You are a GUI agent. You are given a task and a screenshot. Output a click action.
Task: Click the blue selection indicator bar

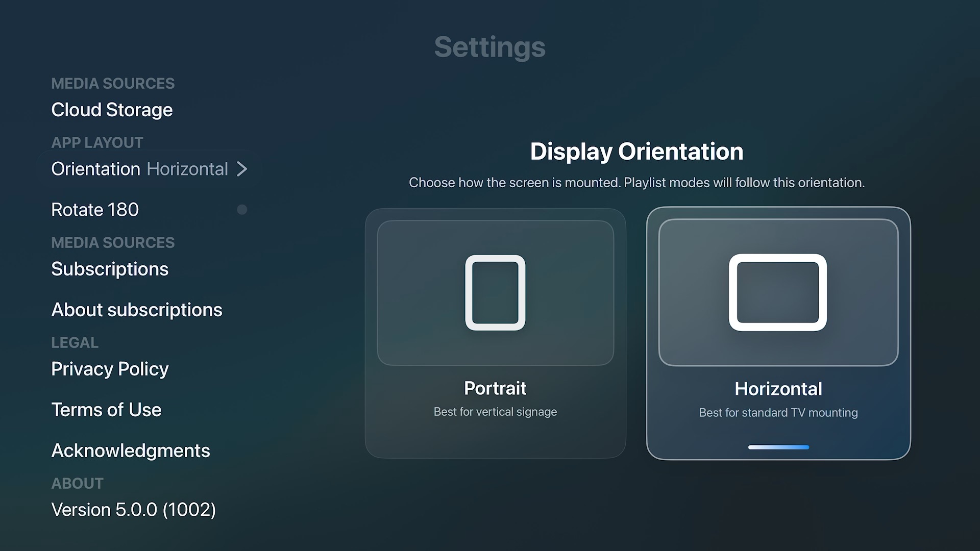coord(778,447)
